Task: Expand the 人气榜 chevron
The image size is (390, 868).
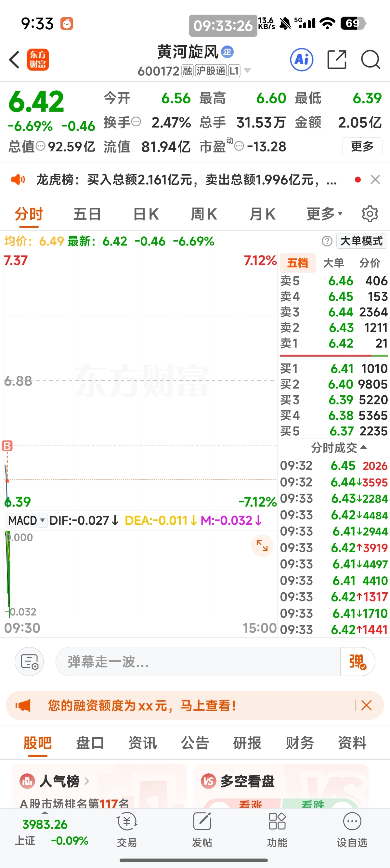Action: 86,781
